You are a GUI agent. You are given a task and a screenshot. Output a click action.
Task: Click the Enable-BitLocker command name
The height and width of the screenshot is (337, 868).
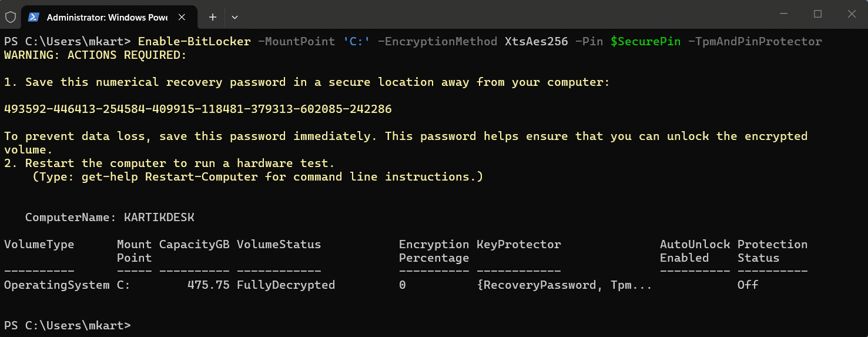[194, 41]
